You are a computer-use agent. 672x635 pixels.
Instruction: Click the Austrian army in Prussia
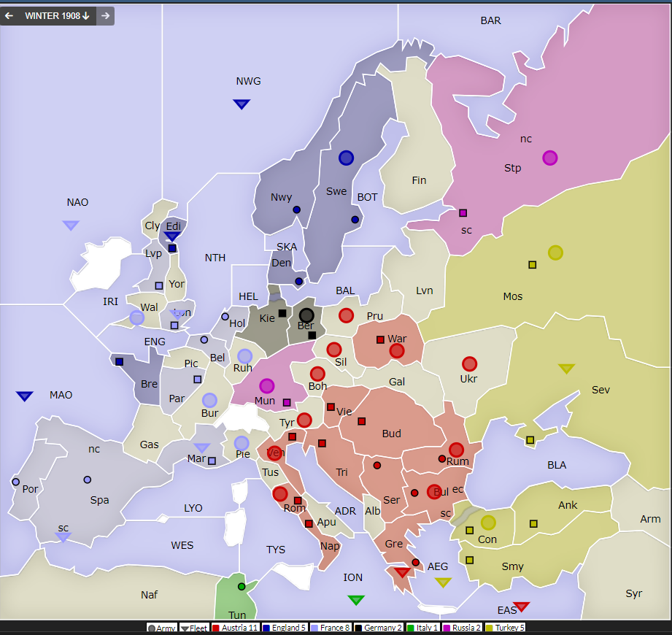(347, 315)
